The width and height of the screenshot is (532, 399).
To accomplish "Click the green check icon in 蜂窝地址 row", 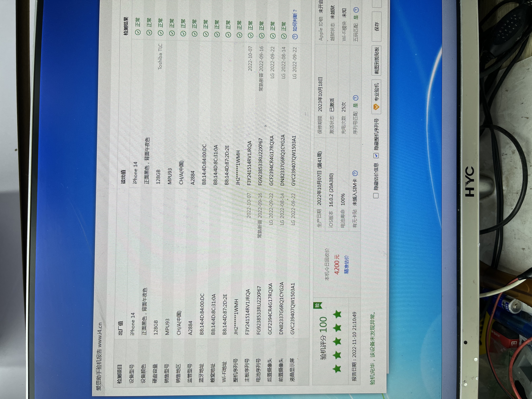I will pyautogui.click(x=217, y=34).
